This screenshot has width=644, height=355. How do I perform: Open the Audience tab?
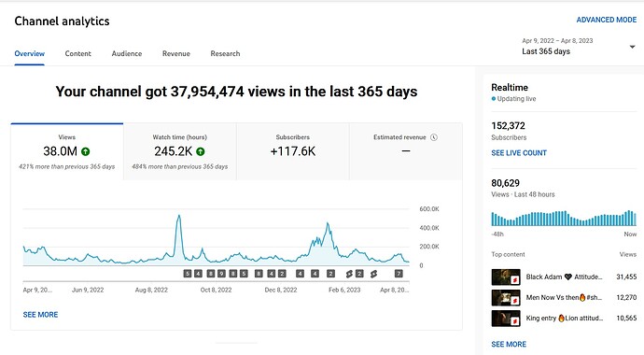[x=127, y=53]
